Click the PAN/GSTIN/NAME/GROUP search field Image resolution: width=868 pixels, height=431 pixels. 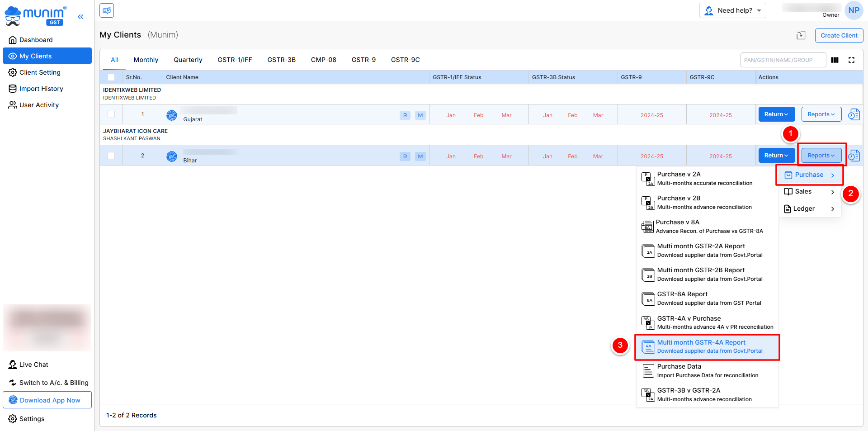pyautogui.click(x=783, y=60)
